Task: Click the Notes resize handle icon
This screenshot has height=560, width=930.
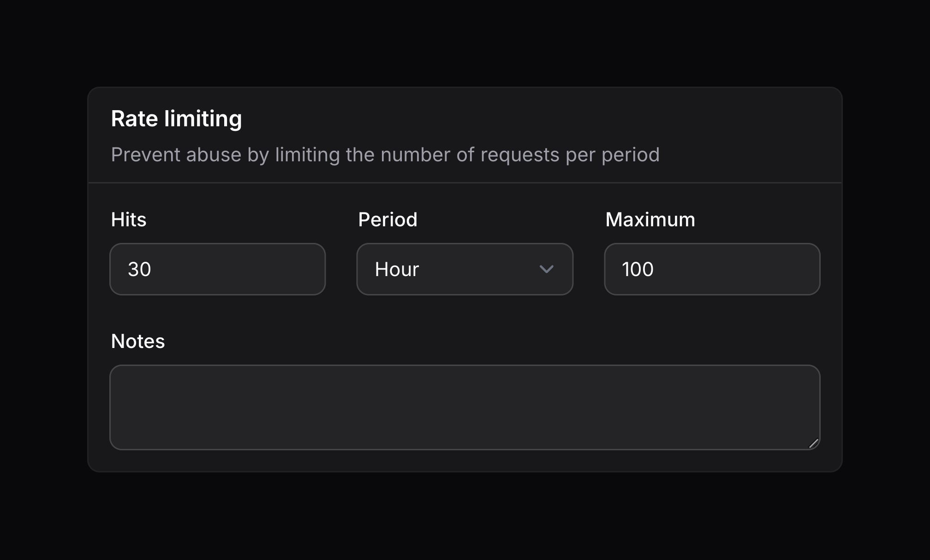Action: [814, 443]
